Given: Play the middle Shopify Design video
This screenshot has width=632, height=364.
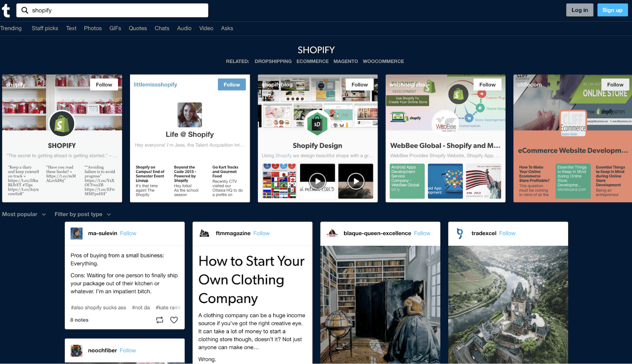Looking at the screenshot, I should coord(317,181).
